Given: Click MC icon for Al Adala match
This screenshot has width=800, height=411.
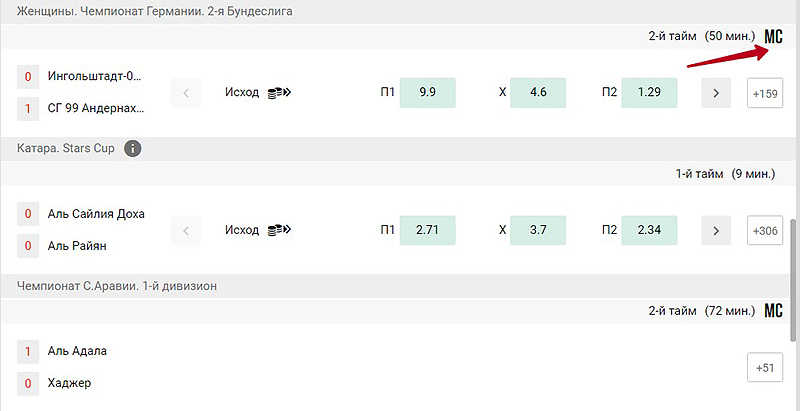Looking at the screenshot, I should pyautogui.click(x=773, y=311).
